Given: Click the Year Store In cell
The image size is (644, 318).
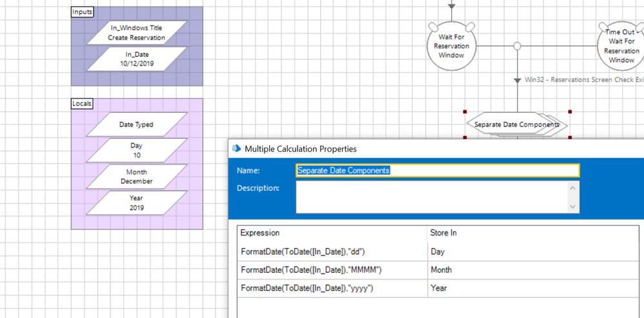Looking at the screenshot, I should (439, 288).
